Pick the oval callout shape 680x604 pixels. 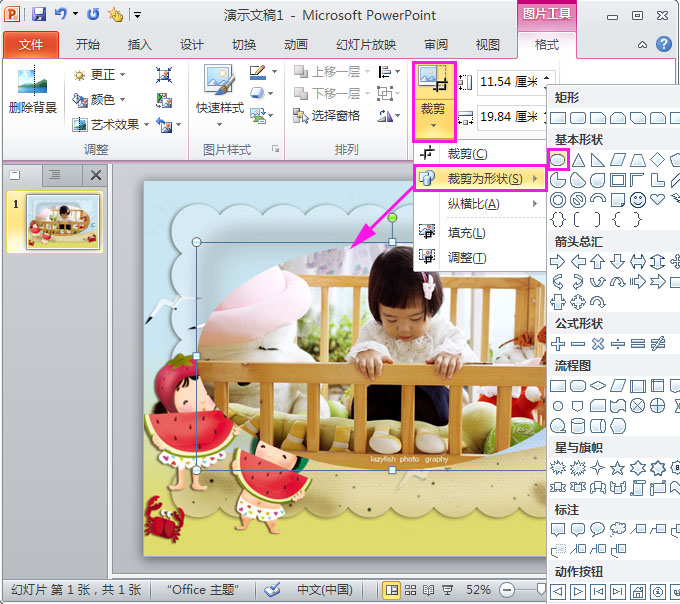(598, 529)
